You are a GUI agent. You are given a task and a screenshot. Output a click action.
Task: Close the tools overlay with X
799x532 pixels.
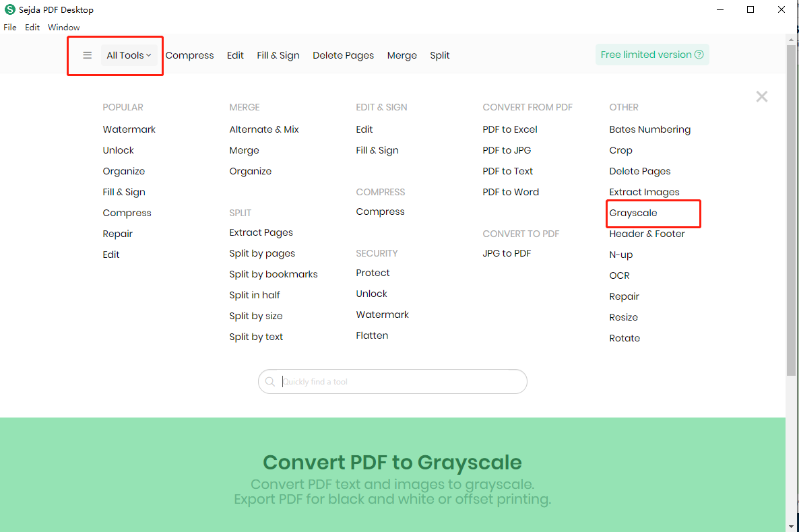762,96
